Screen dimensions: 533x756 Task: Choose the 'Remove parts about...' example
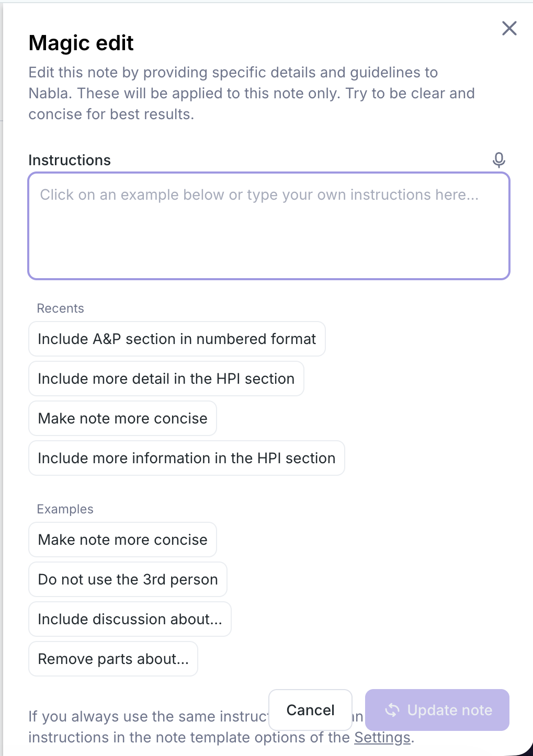tap(113, 659)
